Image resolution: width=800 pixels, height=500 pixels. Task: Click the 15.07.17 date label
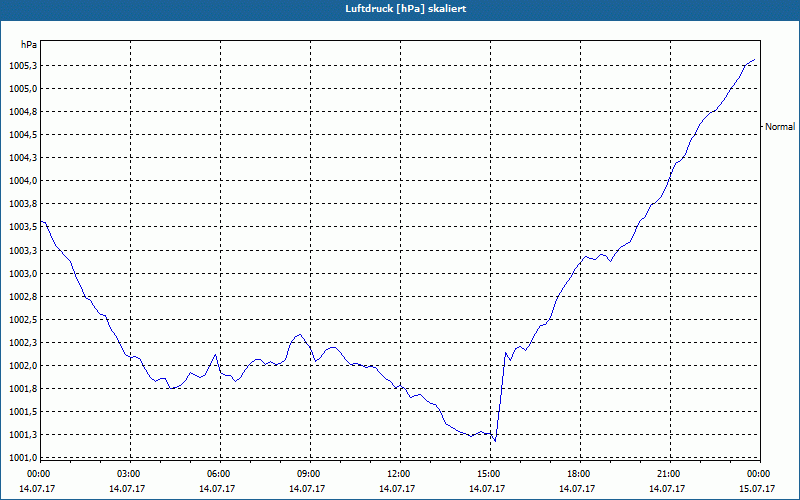tap(758, 489)
